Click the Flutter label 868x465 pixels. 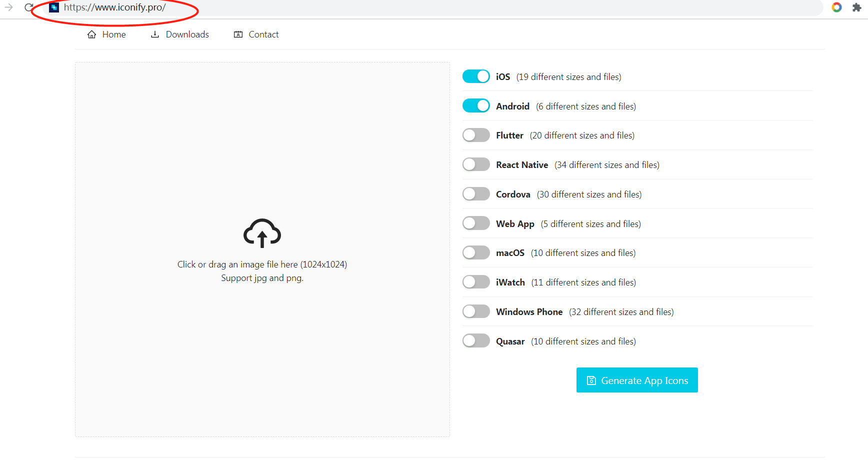[x=509, y=135]
